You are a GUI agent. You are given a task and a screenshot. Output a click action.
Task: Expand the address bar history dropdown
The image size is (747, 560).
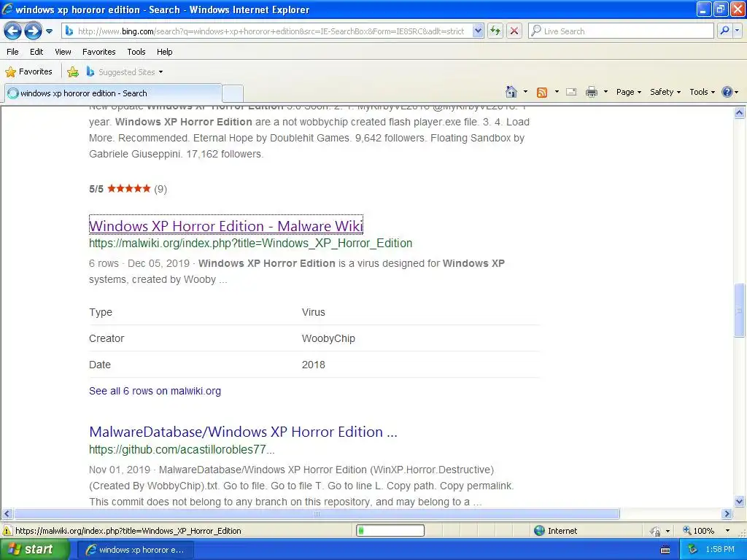[x=478, y=31]
